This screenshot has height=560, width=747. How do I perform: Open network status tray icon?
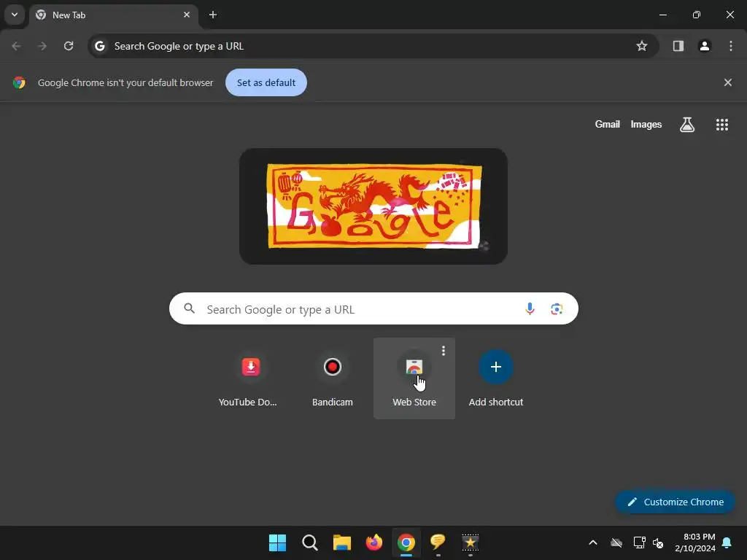639,542
